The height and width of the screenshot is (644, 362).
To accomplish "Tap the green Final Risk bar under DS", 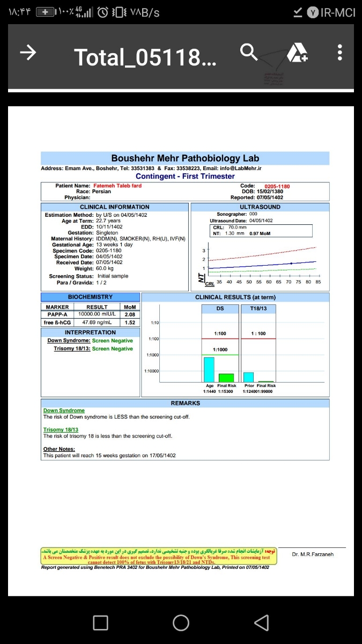I will [x=226, y=377].
